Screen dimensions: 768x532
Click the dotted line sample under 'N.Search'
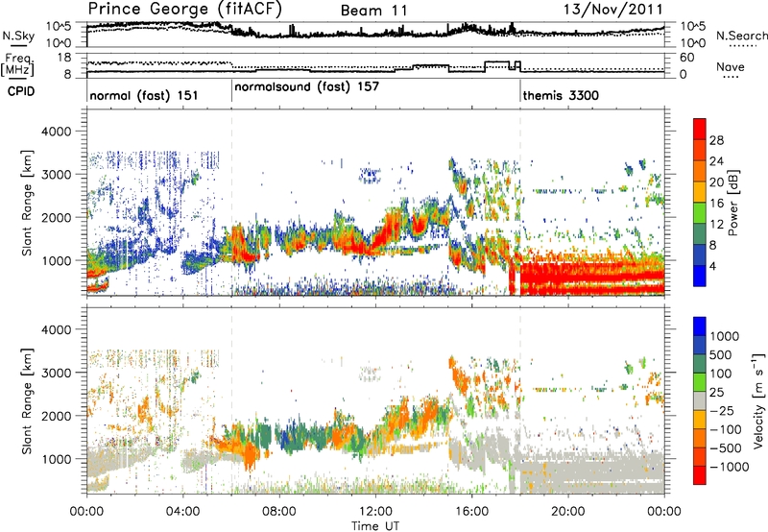click(743, 45)
